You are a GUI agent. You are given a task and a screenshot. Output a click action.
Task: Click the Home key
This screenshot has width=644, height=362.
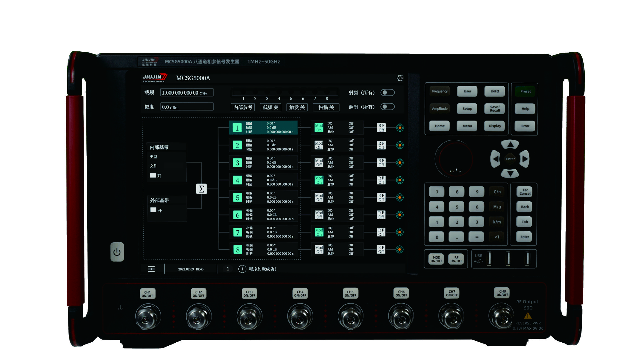pyautogui.click(x=440, y=126)
